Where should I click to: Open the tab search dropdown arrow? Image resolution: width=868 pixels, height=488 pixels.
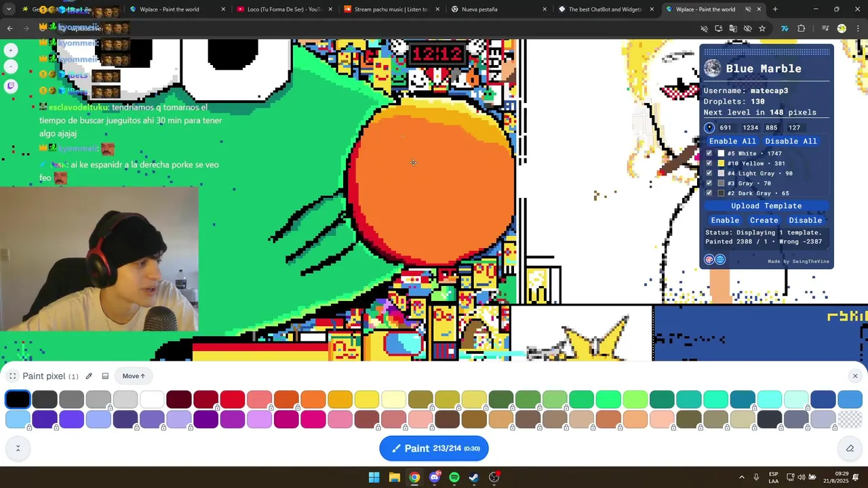coord(9,9)
